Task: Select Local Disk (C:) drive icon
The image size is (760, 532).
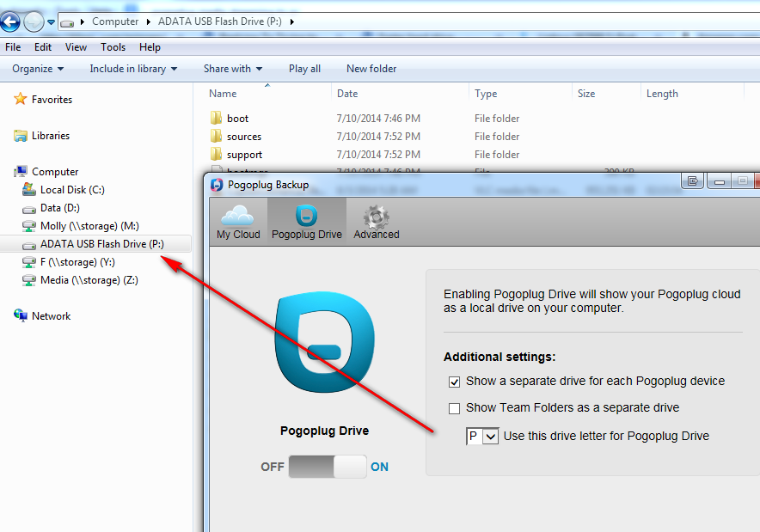Action: [29, 189]
